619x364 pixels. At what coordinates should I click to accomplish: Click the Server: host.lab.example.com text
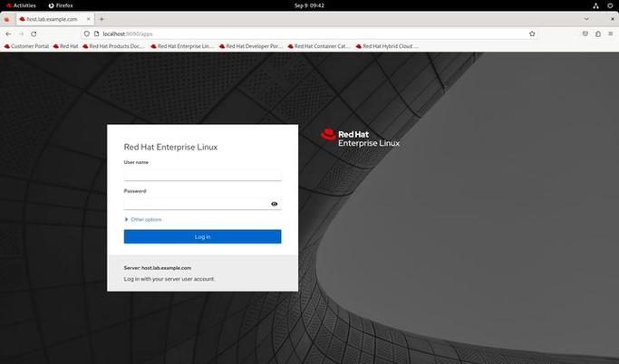pos(158,268)
